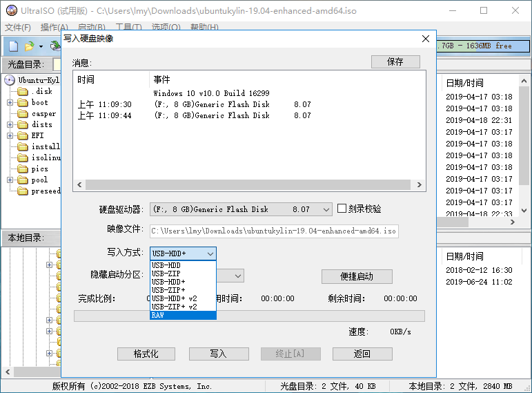Choose USB-ZIP+ write method
Image resolution: width=532 pixels, height=393 pixels.
tap(183, 290)
